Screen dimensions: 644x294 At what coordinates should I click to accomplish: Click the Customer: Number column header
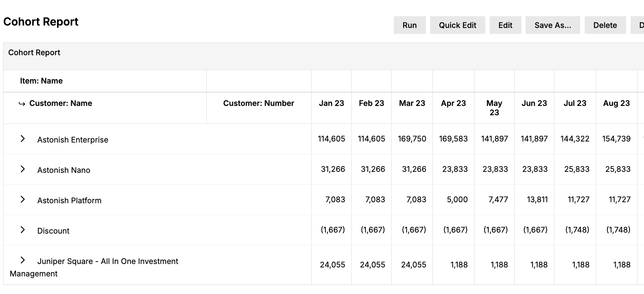[x=258, y=103]
